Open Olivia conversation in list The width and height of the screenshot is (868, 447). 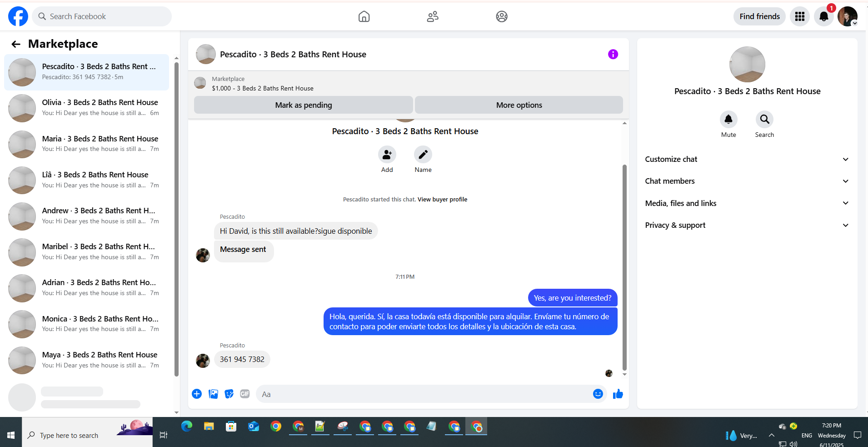[x=86, y=108]
